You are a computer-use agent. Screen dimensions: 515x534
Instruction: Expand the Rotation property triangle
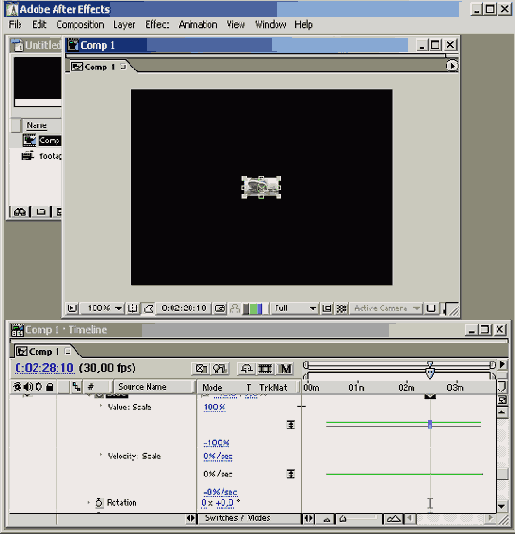[x=89, y=502]
